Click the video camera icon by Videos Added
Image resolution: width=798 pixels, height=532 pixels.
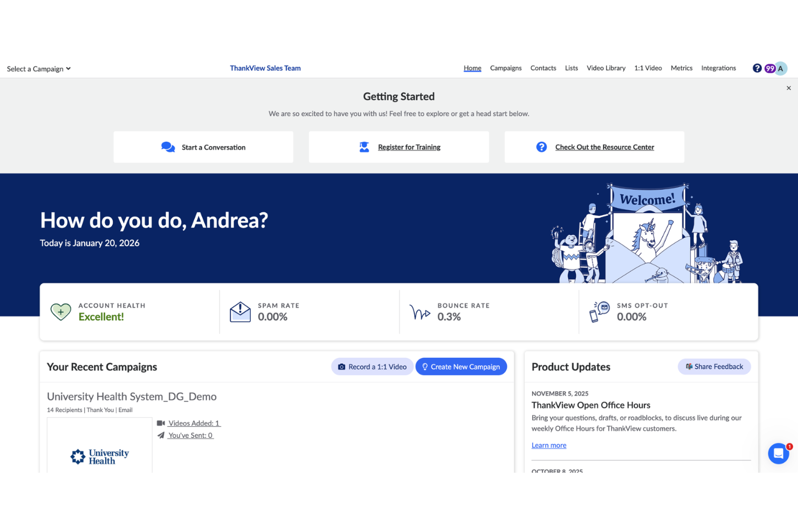[161, 423]
